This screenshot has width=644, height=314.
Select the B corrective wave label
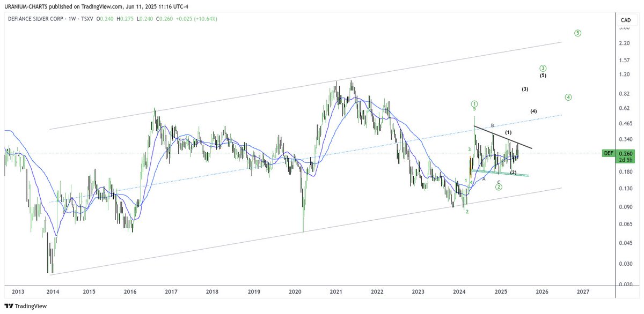pos(492,125)
